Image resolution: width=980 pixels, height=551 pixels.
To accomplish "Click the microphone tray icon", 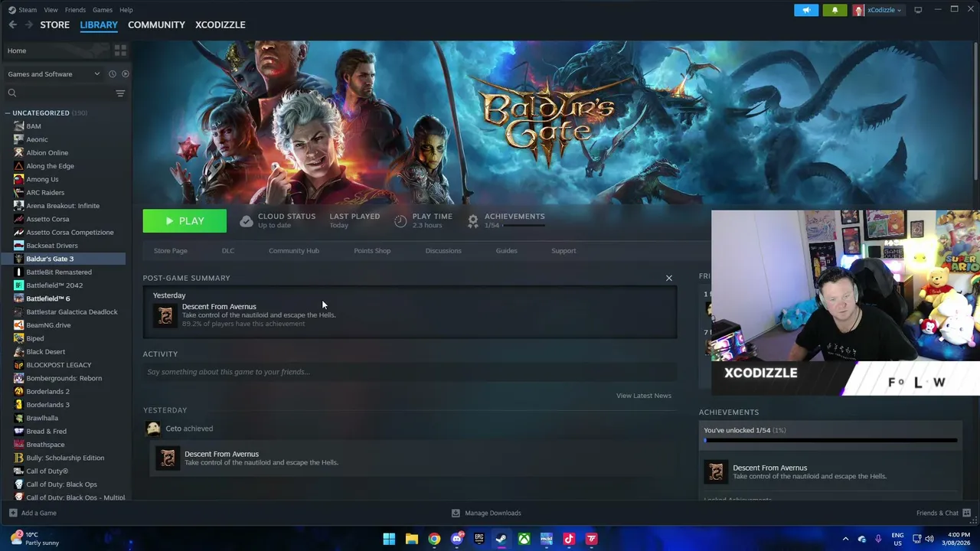I will [x=878, y=539].
